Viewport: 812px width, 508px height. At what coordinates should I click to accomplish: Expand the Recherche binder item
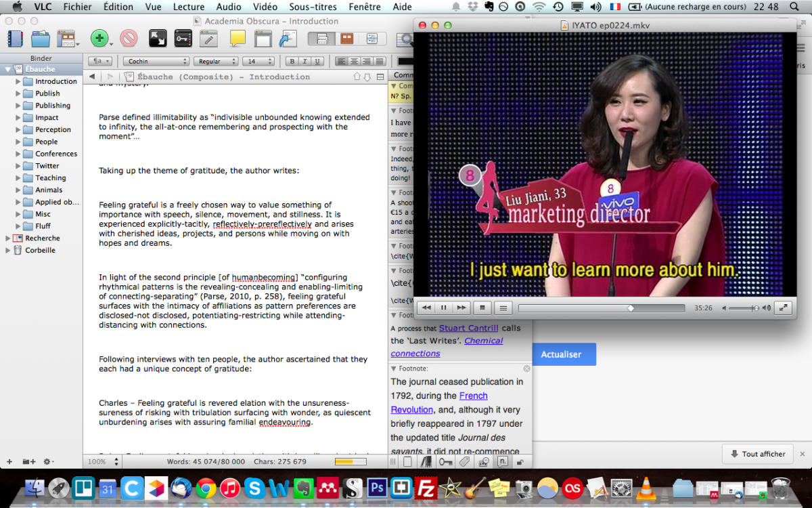click(8, 238)
